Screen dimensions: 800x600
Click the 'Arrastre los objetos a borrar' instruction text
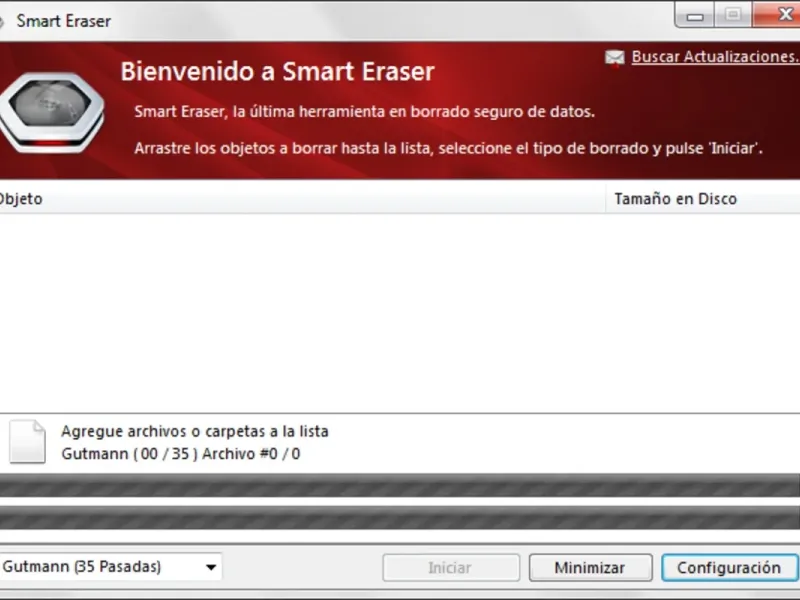tap(448, 148)
